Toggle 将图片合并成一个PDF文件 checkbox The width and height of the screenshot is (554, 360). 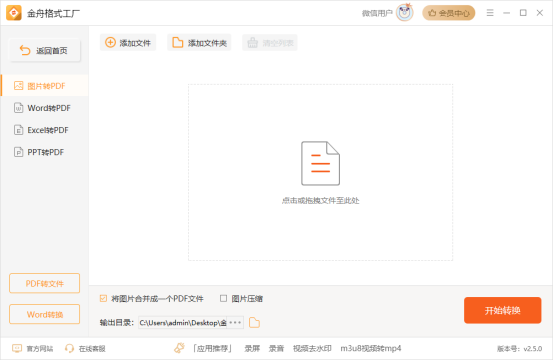103,299
